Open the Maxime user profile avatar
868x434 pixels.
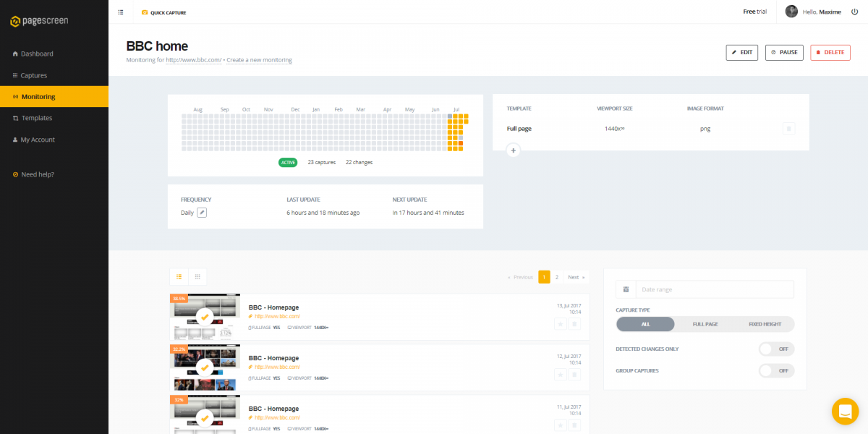(x=791, y=12)
